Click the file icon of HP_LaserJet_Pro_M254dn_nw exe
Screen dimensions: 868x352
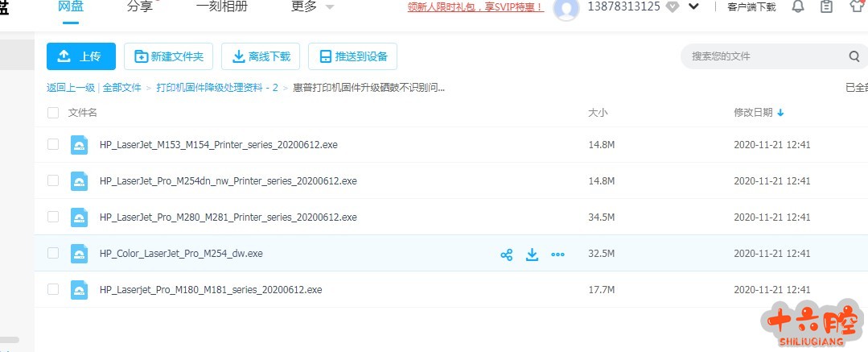click(x=79, y=180)
